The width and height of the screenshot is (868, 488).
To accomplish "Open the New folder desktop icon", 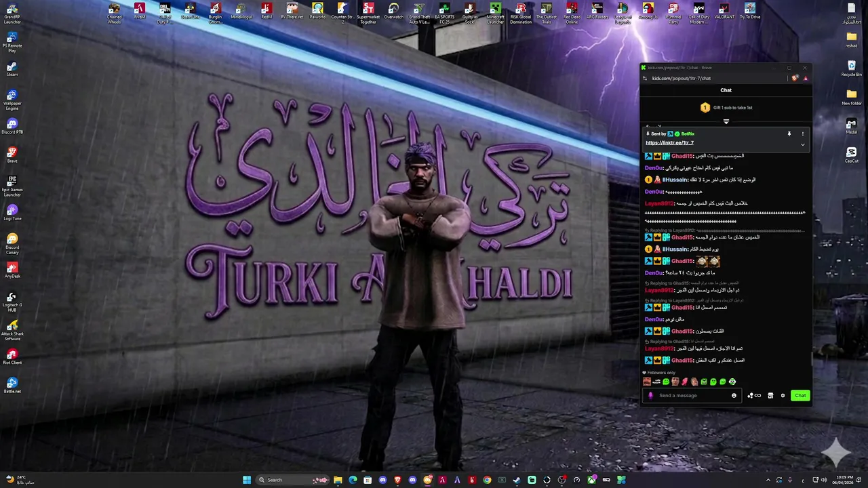I will click(852, 98).
